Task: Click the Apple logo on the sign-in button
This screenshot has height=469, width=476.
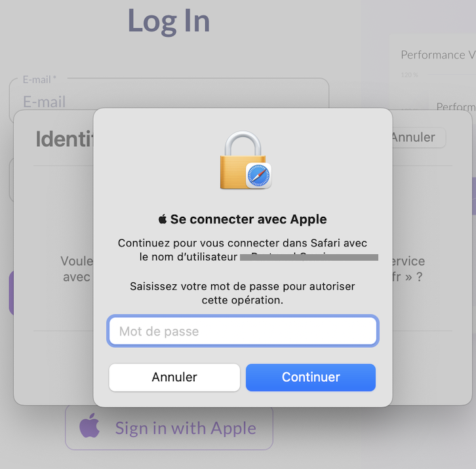Action: pos(90,428)
